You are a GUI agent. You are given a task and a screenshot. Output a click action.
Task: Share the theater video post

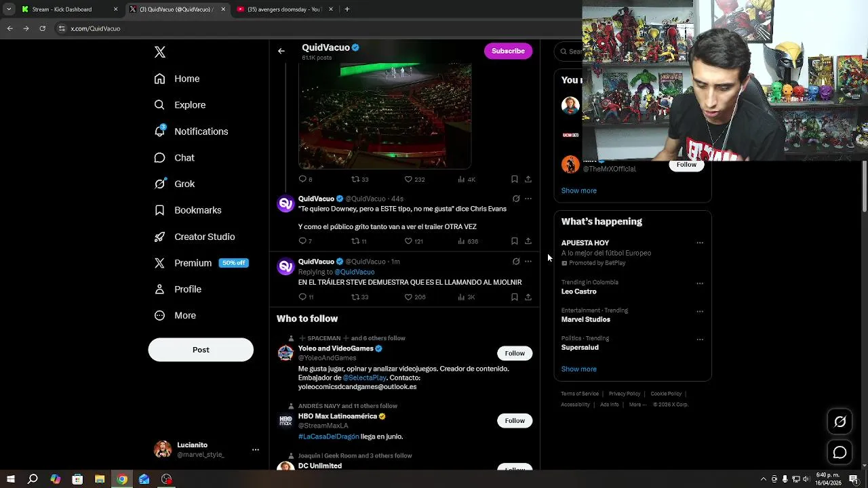tap(528, 180)
